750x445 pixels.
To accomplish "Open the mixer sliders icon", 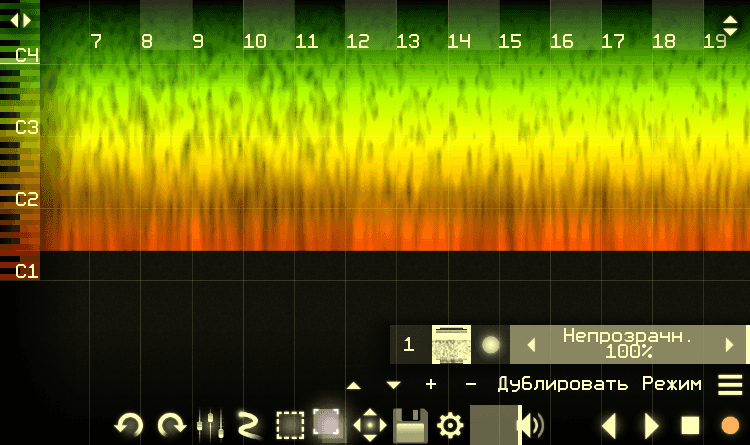I will click(210, 425).
